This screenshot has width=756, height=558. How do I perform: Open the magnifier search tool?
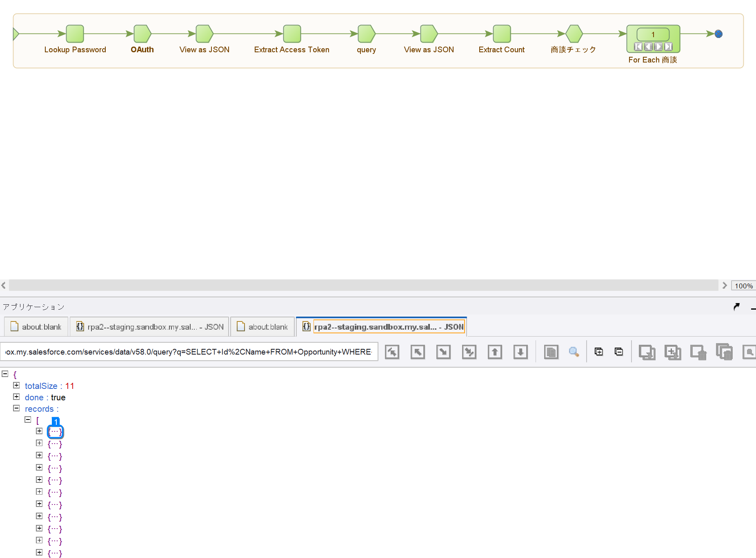(574, 352)
